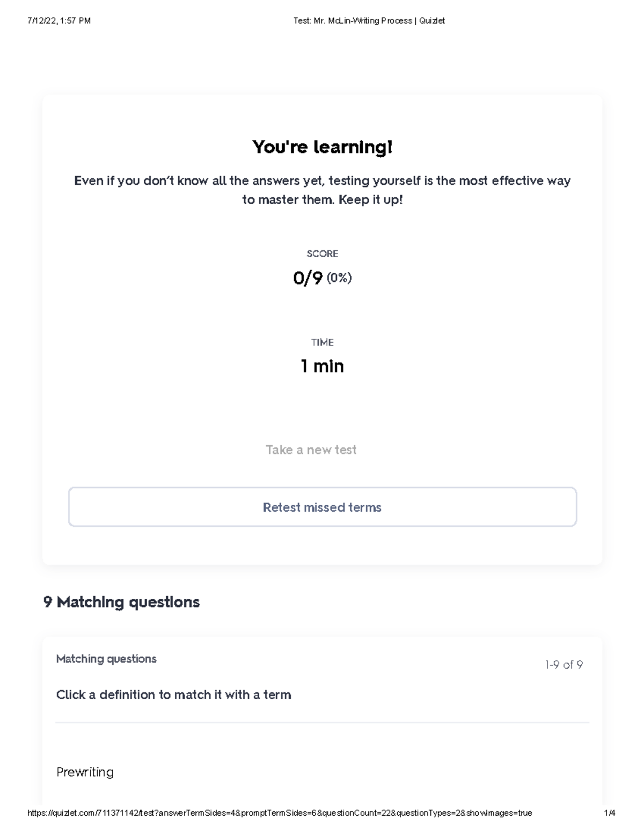Click the Matching questions panel header
This screenshot has width=644, height=834.
106,658
